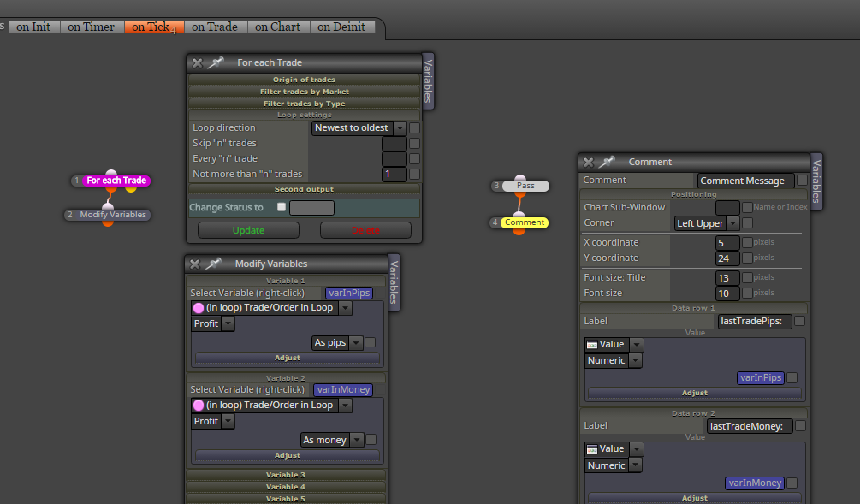Pin the For each Trade panel
The height and width of the screenshot is (504, 860).
pyautogui.click(x=216, y=62)
